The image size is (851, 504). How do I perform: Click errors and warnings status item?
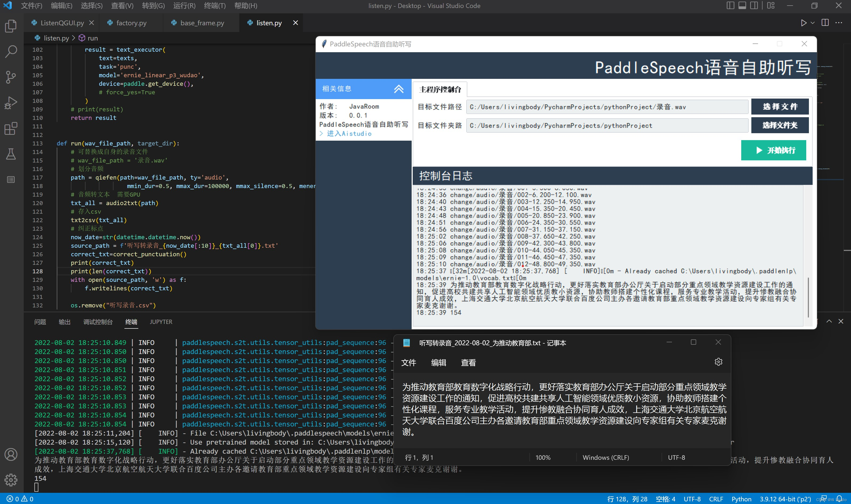[x=20, y=499]
